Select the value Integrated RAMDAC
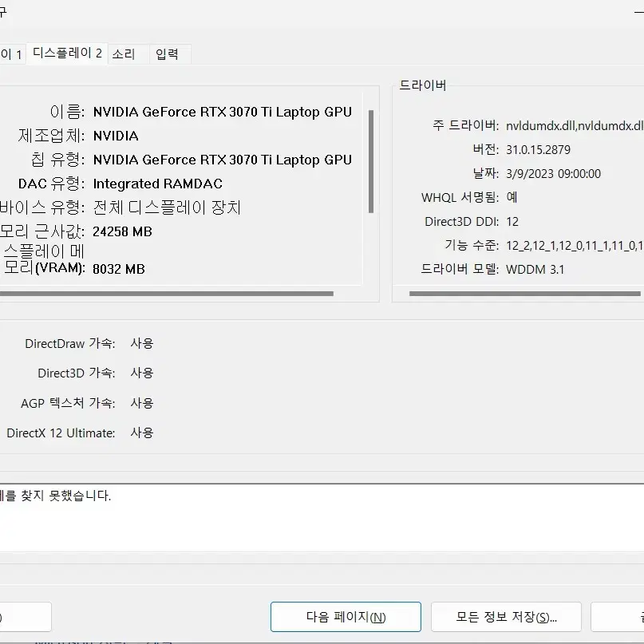 (158, 184)
